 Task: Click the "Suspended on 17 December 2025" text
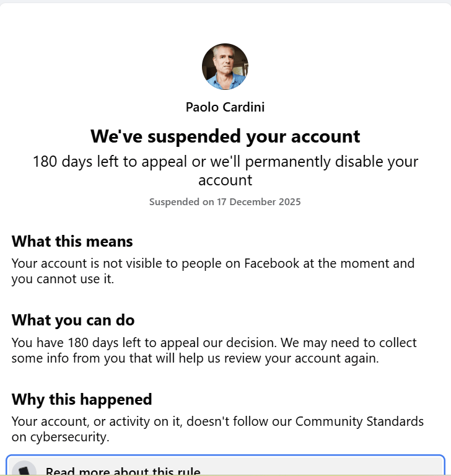point(225,202)
